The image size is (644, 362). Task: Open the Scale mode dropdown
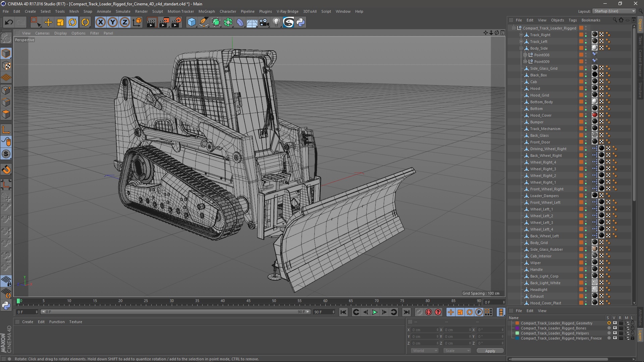coord(457,351)
